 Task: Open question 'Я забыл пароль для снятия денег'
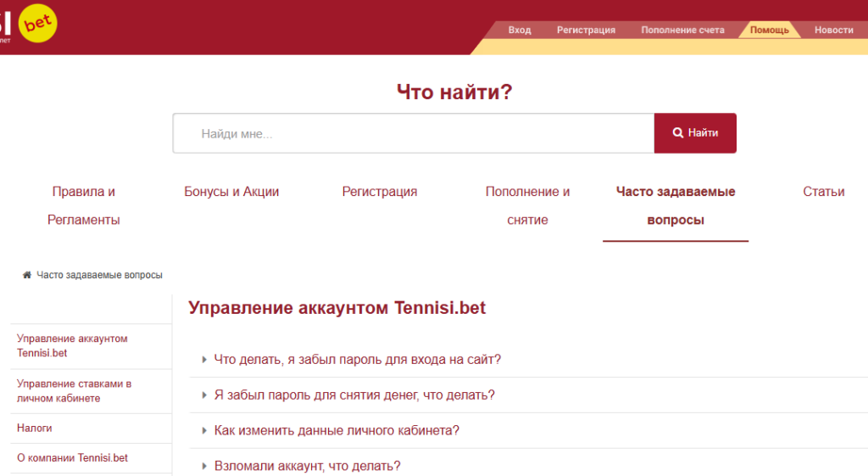point(354,395)
